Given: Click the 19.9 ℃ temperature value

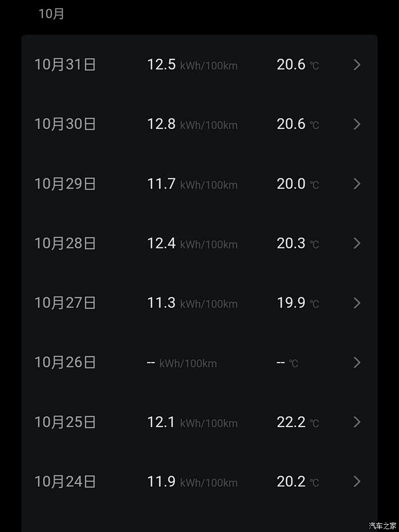Looking at the screenshot, I should [x=298, y=303].
